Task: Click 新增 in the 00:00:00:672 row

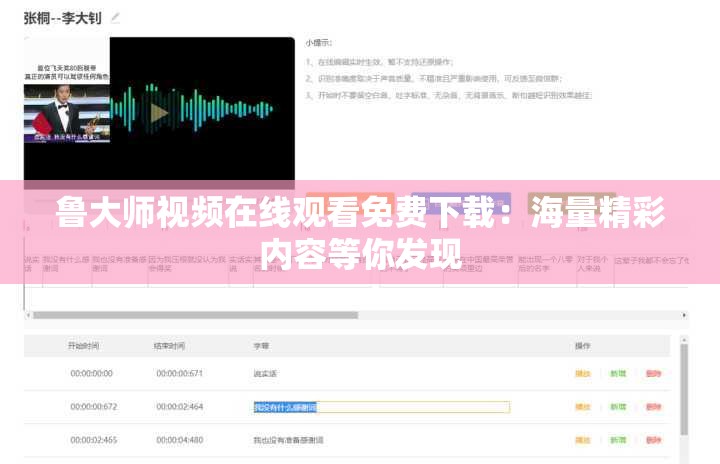Action: click(x=618, y=407)
